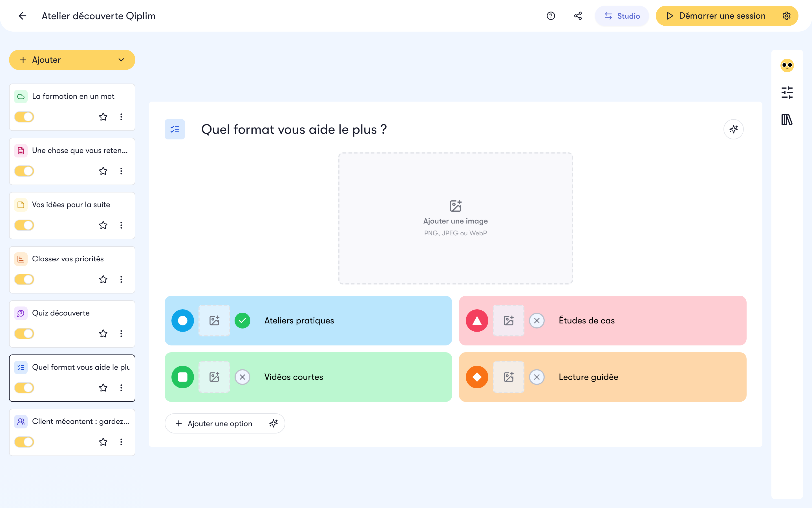Click the 'Ajouter une image' upload area

[455, 218]
